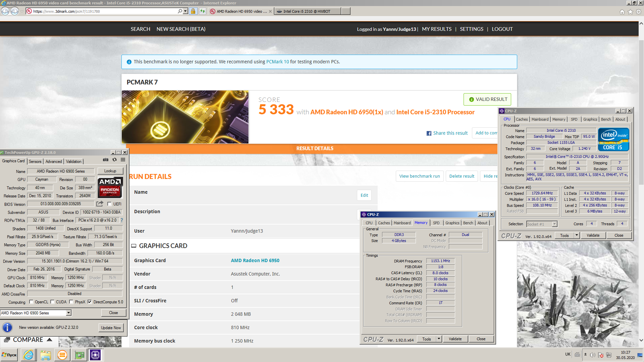Click the Facebook icon next to Share this result
The image size is (644, 362).
point(429,133)
